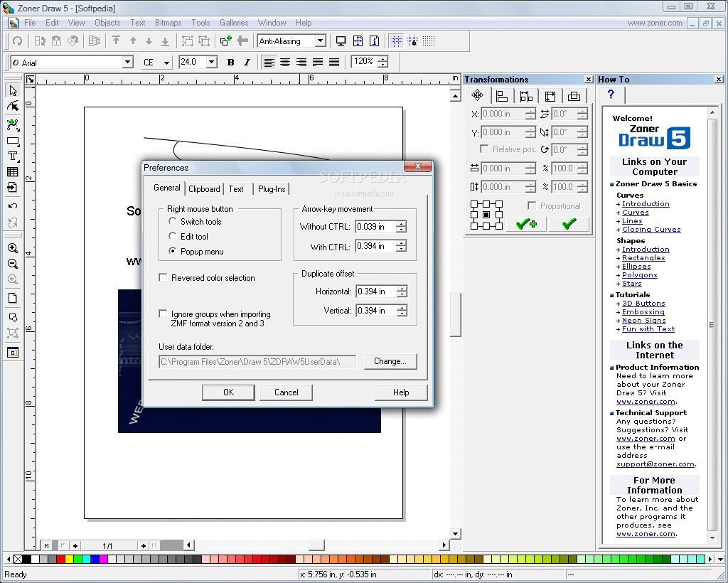The image size is (728, 583).
Task: Click OK in the Preferences dialog
Action: pyautogui.click(x=228, y=392)
